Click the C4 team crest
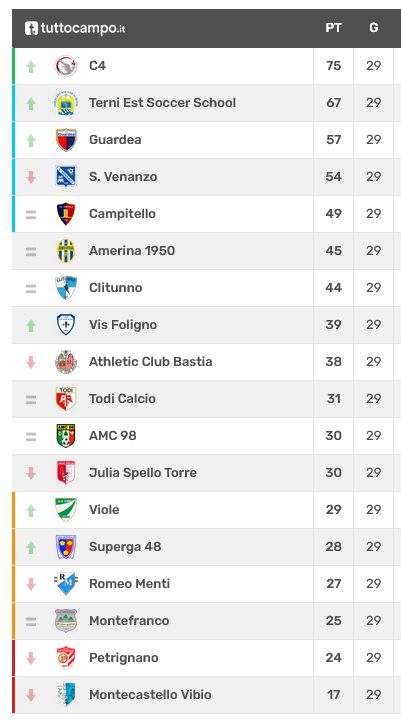The width and height of the screenshot is (401, 721). coord(66,66)
